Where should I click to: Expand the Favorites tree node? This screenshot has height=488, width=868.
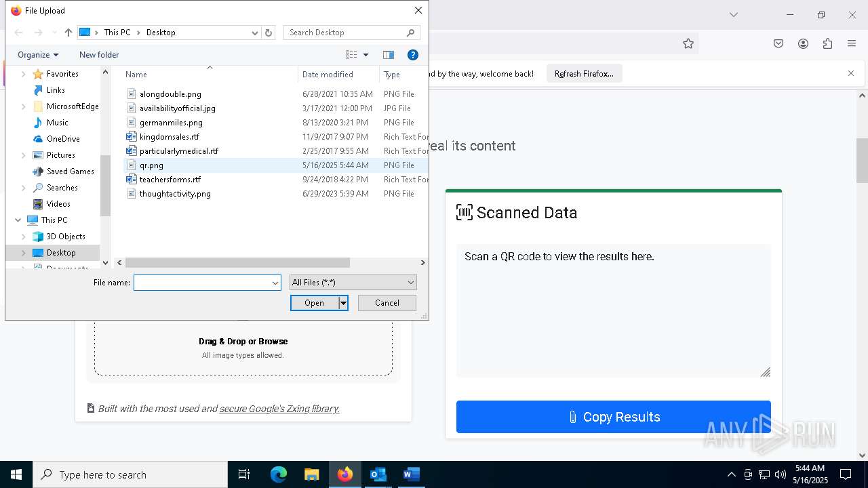[x=24, y=74]
